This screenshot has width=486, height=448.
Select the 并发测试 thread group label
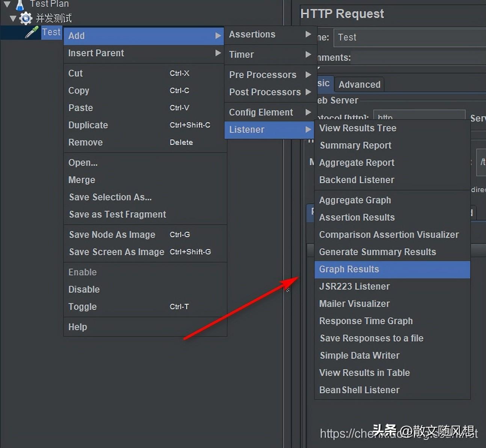tap(53, 18)
